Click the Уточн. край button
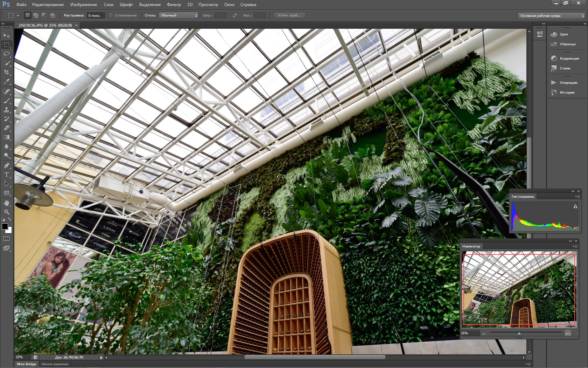The width and height of the screenshot is (588, 368). [x=289, y=15]
